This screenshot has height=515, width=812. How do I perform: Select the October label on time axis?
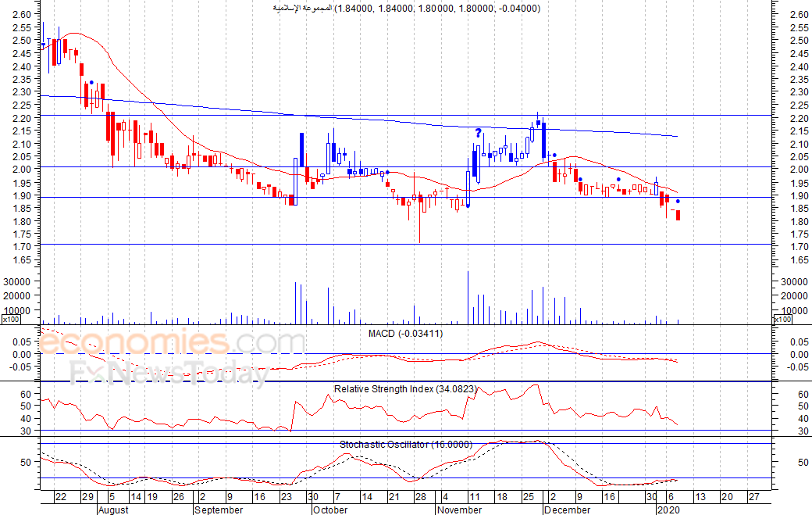click(x=329, y=510)
